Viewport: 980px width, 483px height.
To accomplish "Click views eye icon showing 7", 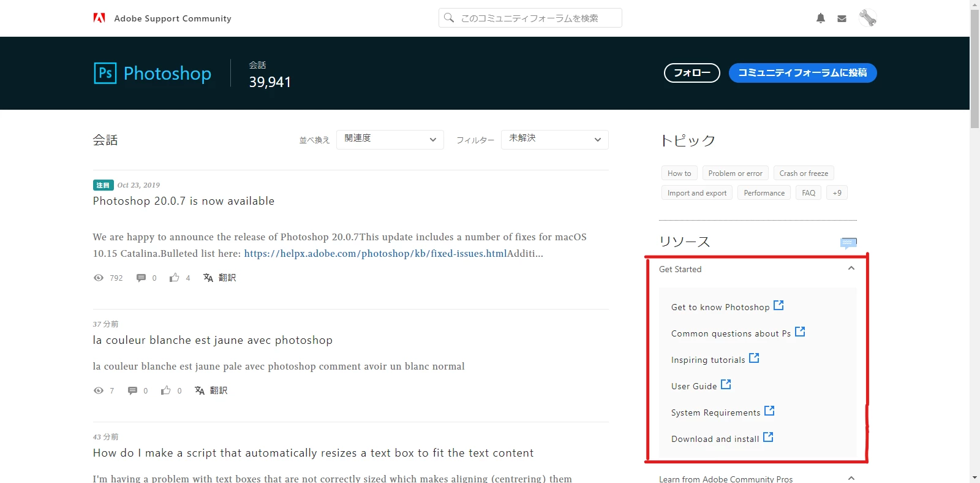I will point(99,390).
